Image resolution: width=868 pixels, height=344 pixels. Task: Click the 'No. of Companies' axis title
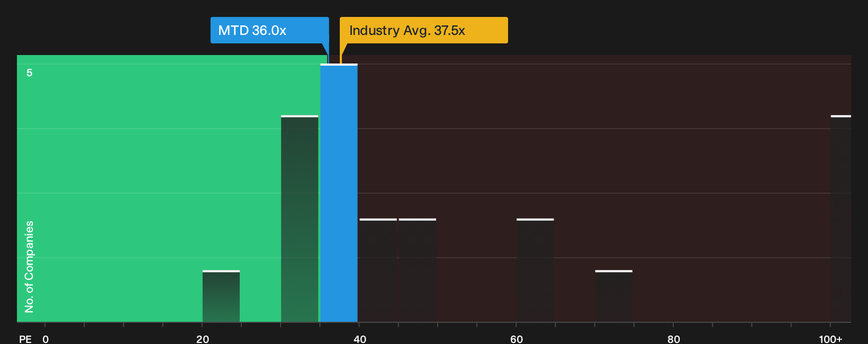point(29,267)
